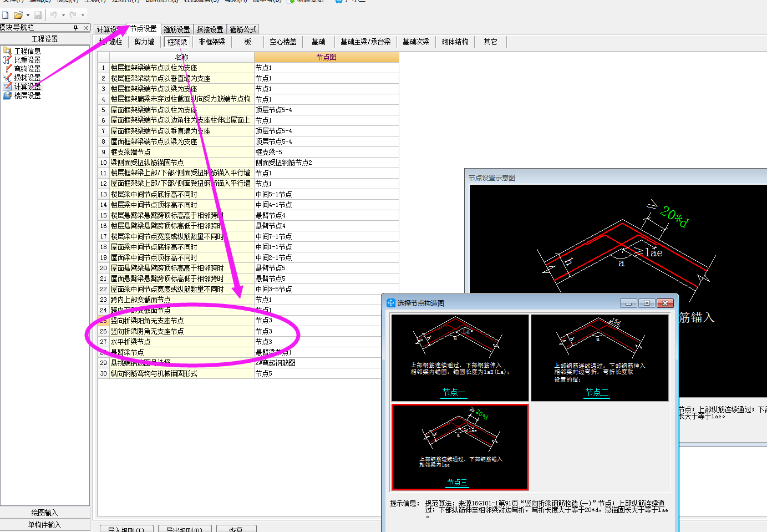Screen dimensions: 767x532
Task: Select 楼层设置 label in the navigation list
Action: click(27, 95)
